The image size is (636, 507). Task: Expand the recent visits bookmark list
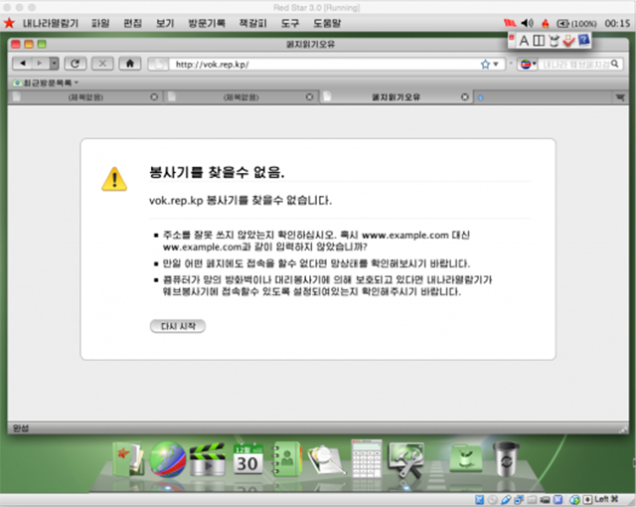46,83
